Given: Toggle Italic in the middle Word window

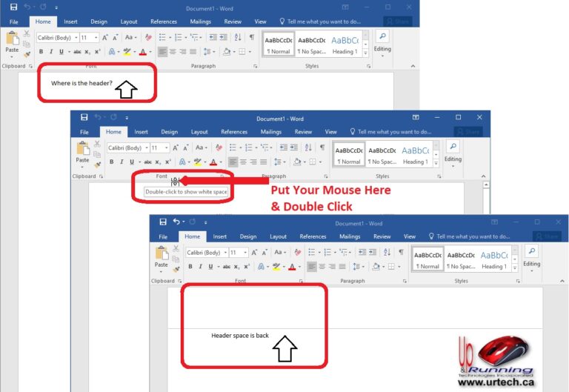Looking at the screenshot, I should [x=120, y=162].
